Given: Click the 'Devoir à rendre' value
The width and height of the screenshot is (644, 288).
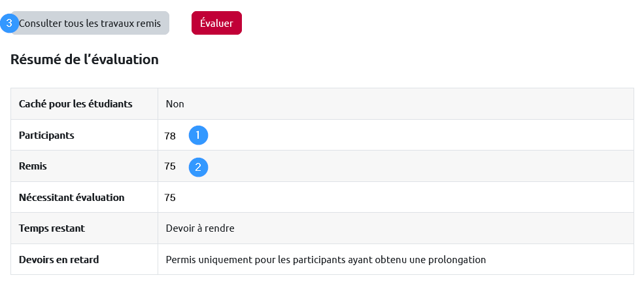Looking at the screenshot, I should point(200,228).
